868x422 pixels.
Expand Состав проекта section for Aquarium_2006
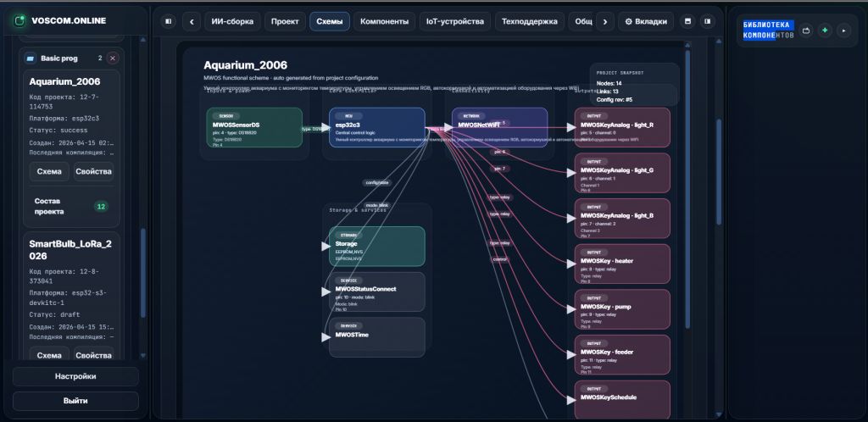tap(71, 206)
